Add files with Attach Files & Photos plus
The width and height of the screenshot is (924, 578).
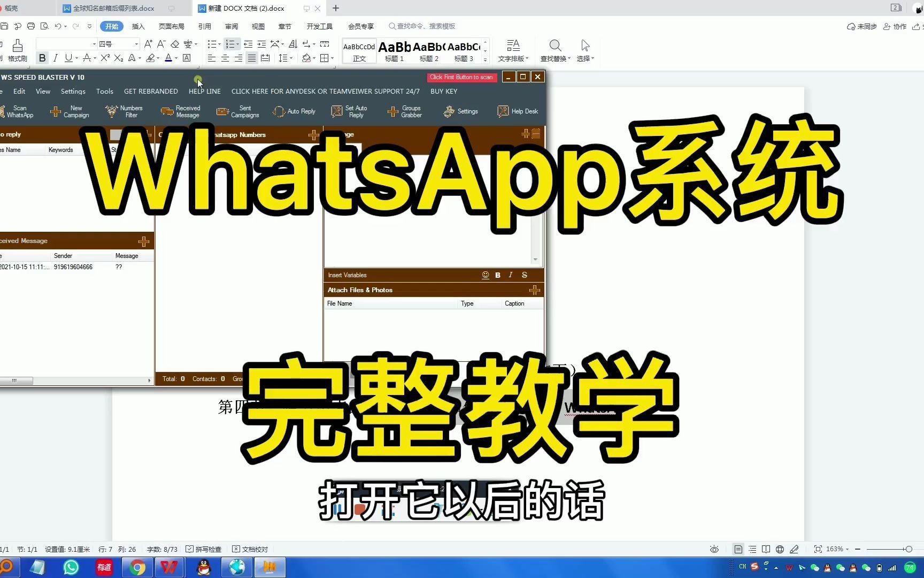[x=534, y=290]
